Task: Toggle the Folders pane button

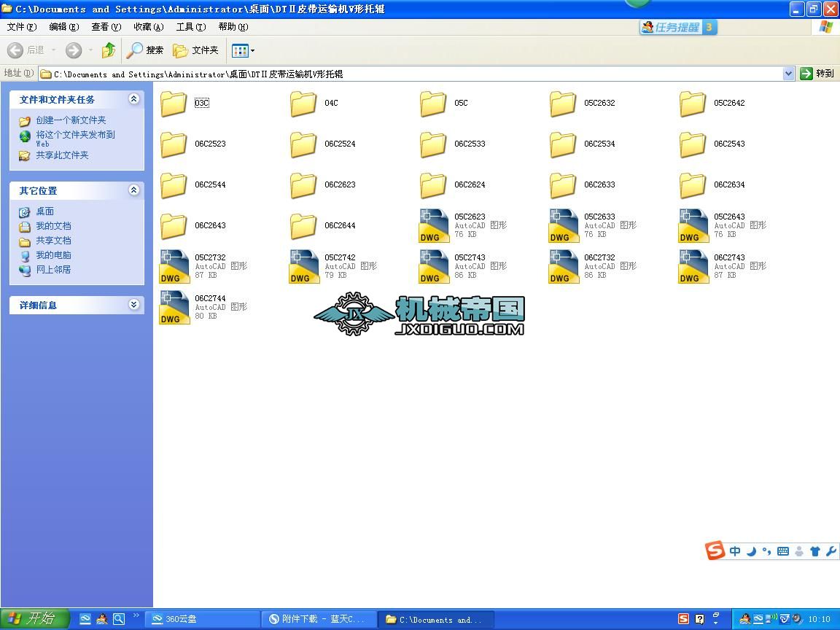Action: point(195,50)
